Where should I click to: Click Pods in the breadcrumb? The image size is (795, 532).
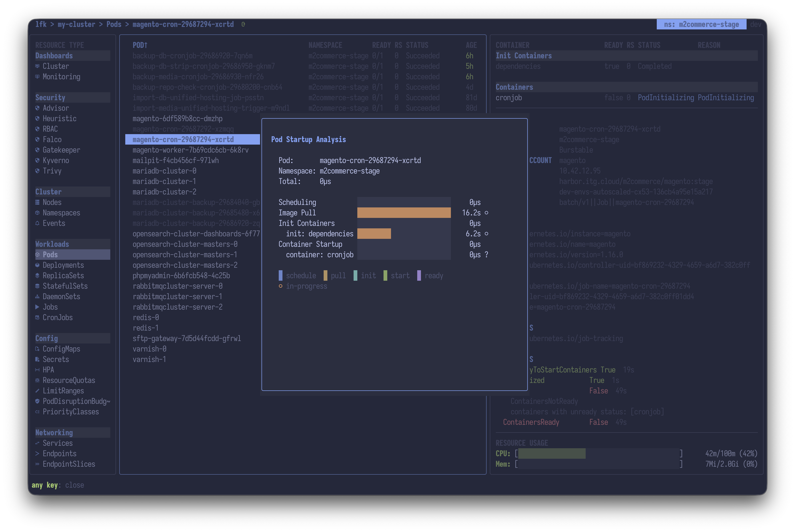coord(114,24)
